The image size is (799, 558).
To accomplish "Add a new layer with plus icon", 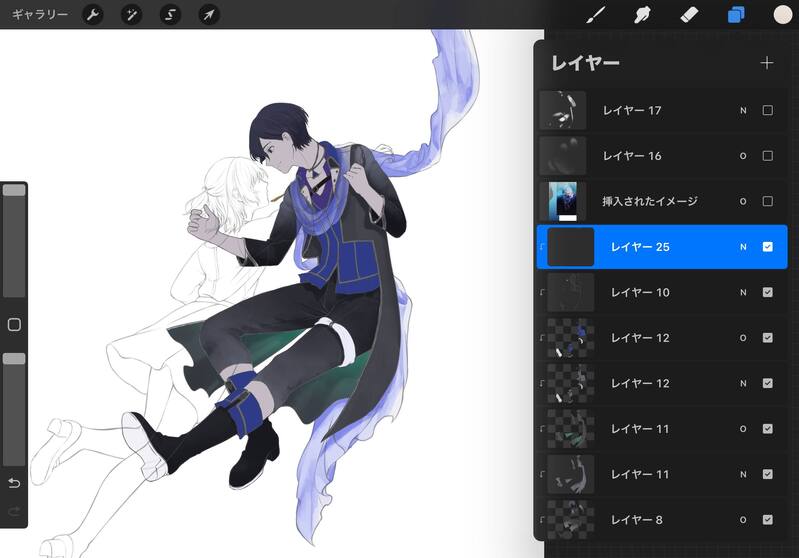I will [766, 63].
